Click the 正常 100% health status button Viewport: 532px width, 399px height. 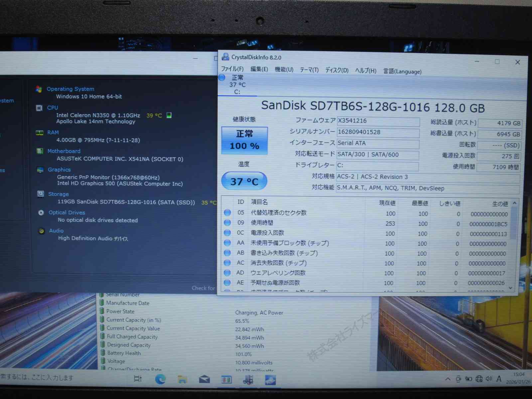click(x=244, y=140)
